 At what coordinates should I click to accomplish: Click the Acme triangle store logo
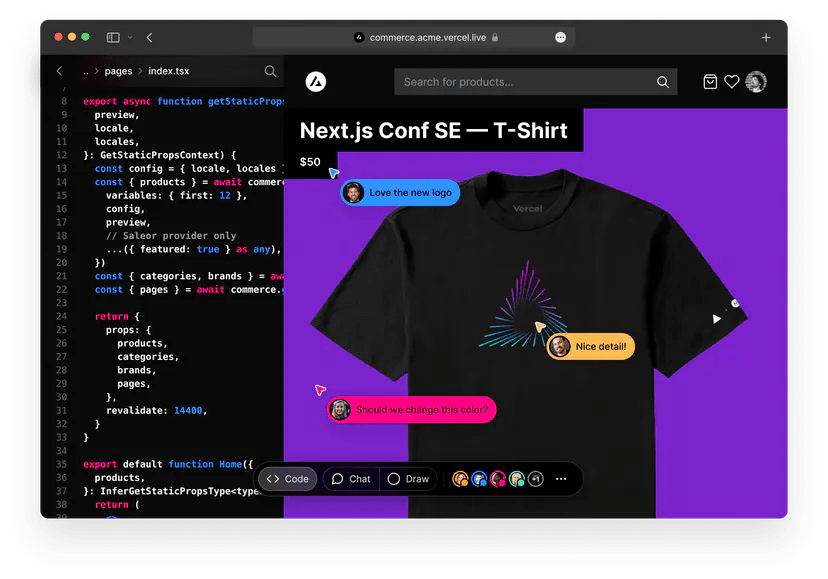317,81
